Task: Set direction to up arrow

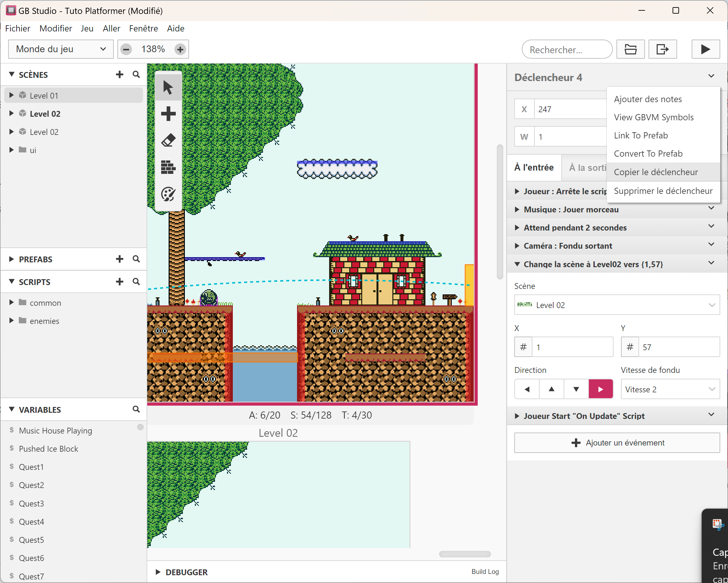Action: pyautogui.click(x=551, y=389)
